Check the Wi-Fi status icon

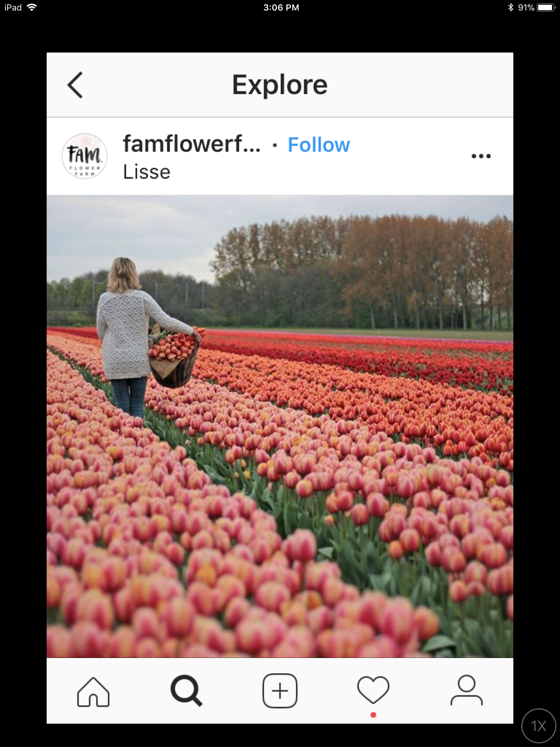(32, 7)
